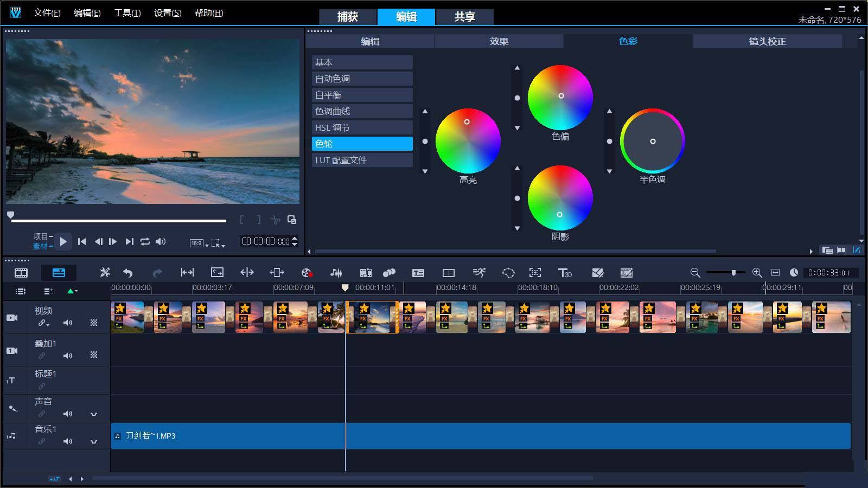
Task: Open the split screen template grid tool
Action: 449,273
